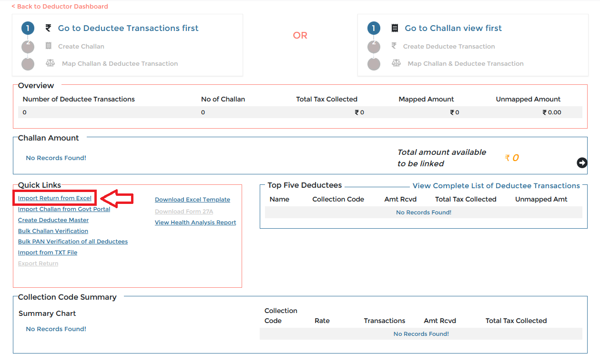Download the Excel Template

193,200
